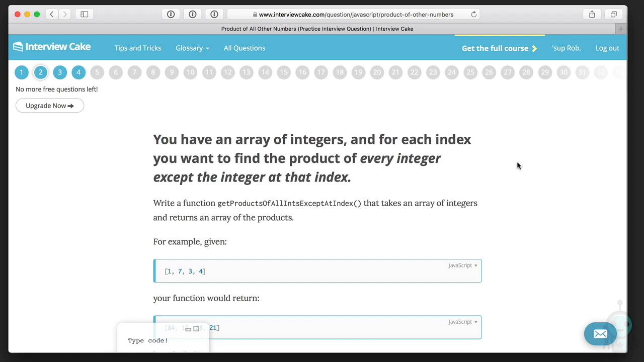Select question number 1 circle
This screenshot has height=362, width=644.
(22, 72)
